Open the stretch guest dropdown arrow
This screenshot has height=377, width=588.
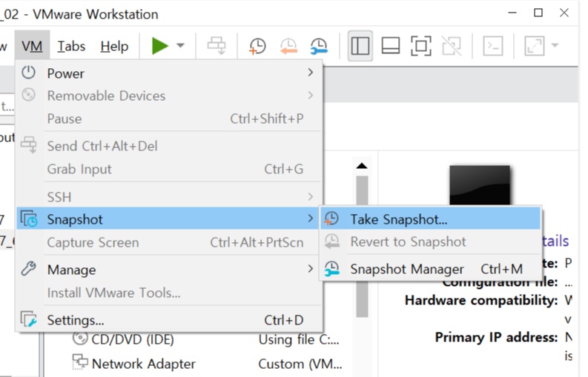coord(555,46)
